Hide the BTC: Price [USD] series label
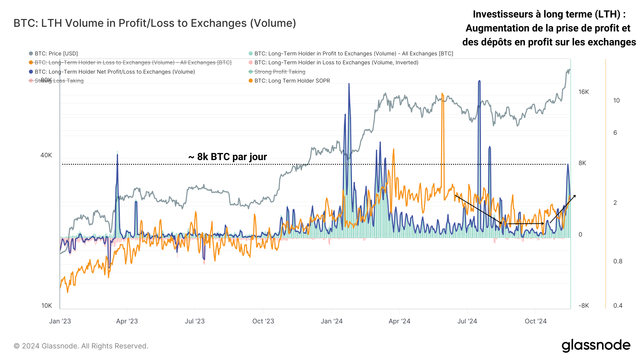The image size is (644, 362). [x=56, y=54]
